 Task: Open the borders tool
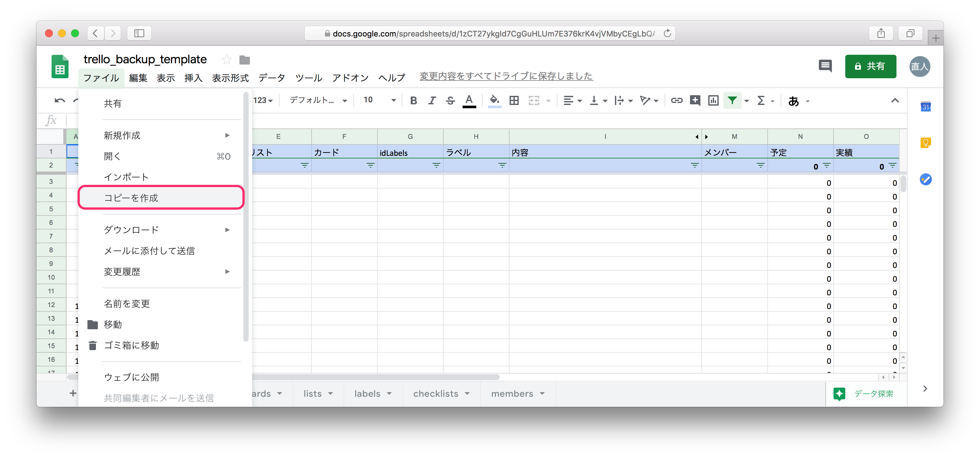(x=514, y=100)
